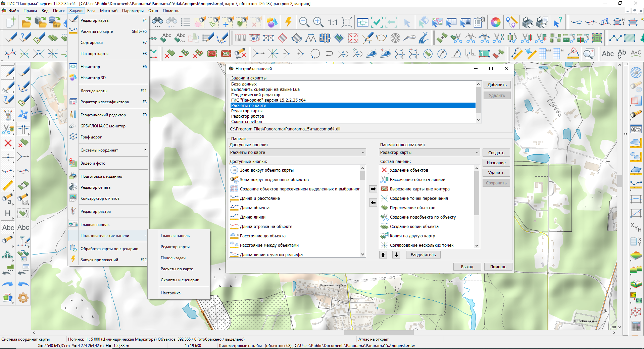Screen dimensions: 644x349
Task: Click the zoom in magnifier icon
Action: (318, 22)
